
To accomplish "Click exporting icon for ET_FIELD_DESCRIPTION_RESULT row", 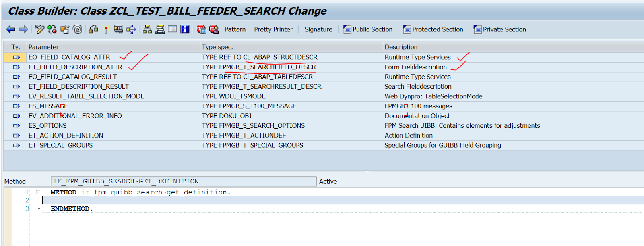I will [16, 86].
